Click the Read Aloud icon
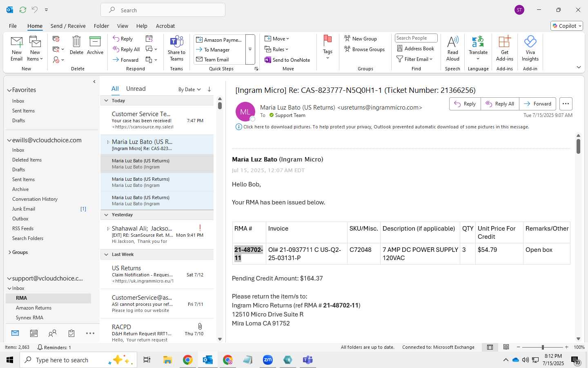 (x=453, y=49)
